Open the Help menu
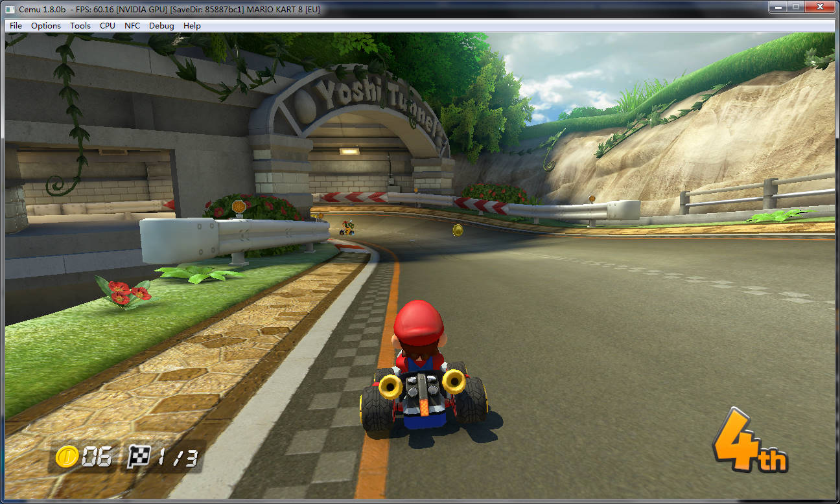 coord(192,26)
